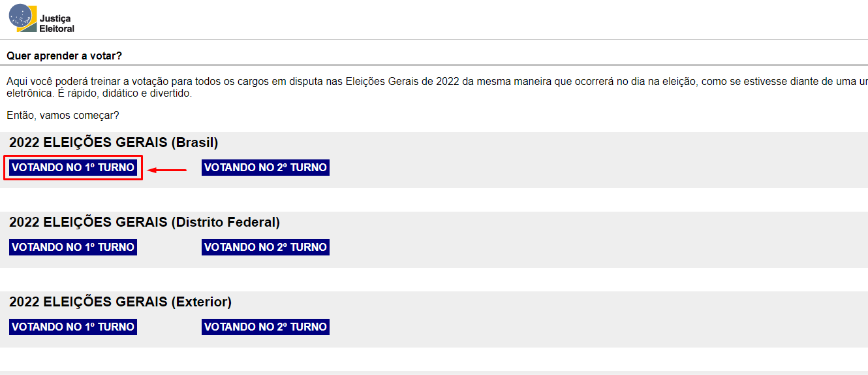
Task: Click the "Então, vamos começar?" text
Action: pyautogui.click(x=63, y=115)
